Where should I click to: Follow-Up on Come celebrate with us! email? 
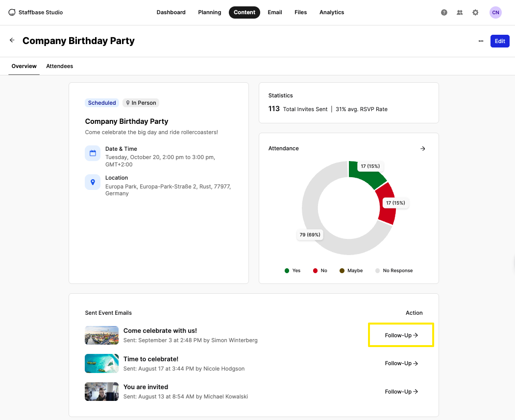coord(401,335)
